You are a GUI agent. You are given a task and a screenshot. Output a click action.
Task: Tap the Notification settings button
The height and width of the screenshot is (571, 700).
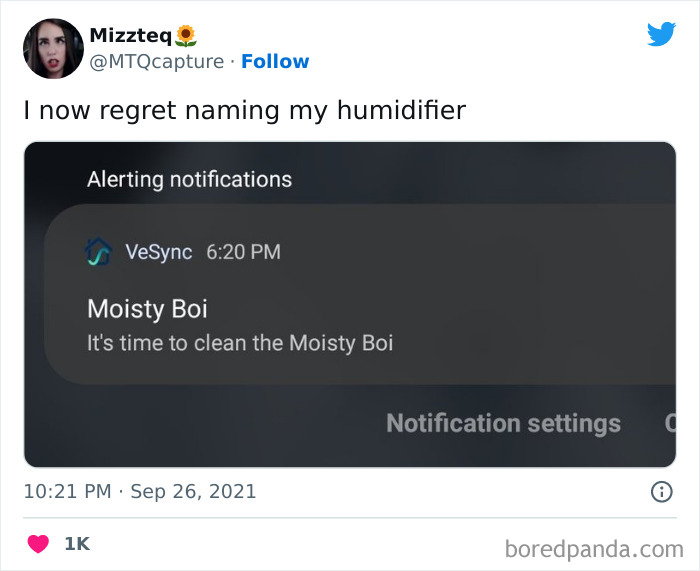pos(503,423)
